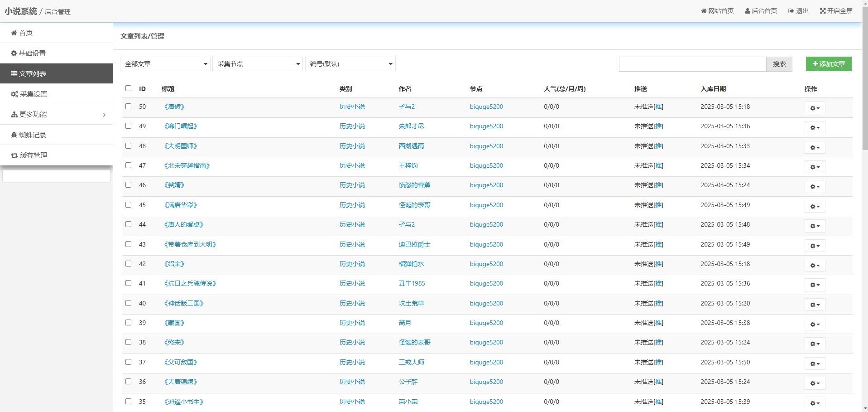This screenshot has height=412, width=868.
Task: Click the refresh icon beside 缓存管理
Action: point(14,155)
